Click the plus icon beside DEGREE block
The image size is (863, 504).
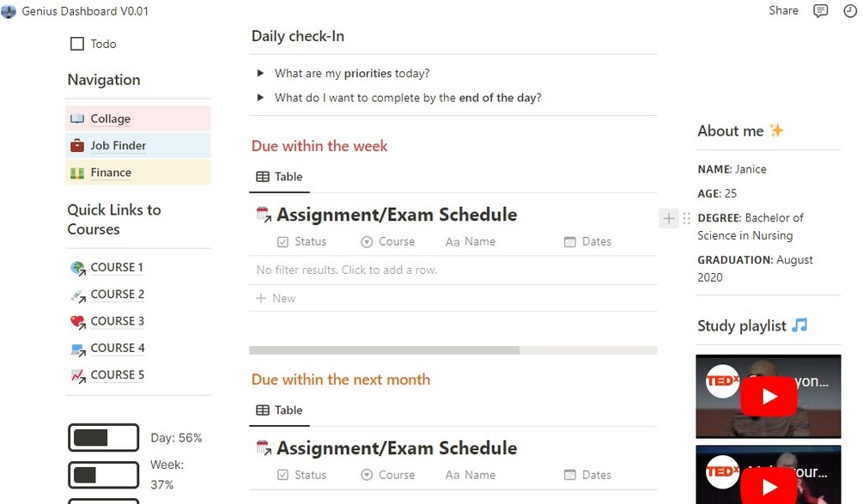point(669,218)
